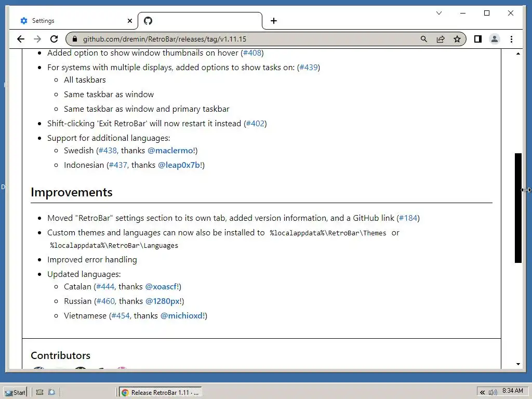Image resolution: width=532 pixels, height=399 pixels.
Task: Open issue #402 link
Action: click(255, 124)
